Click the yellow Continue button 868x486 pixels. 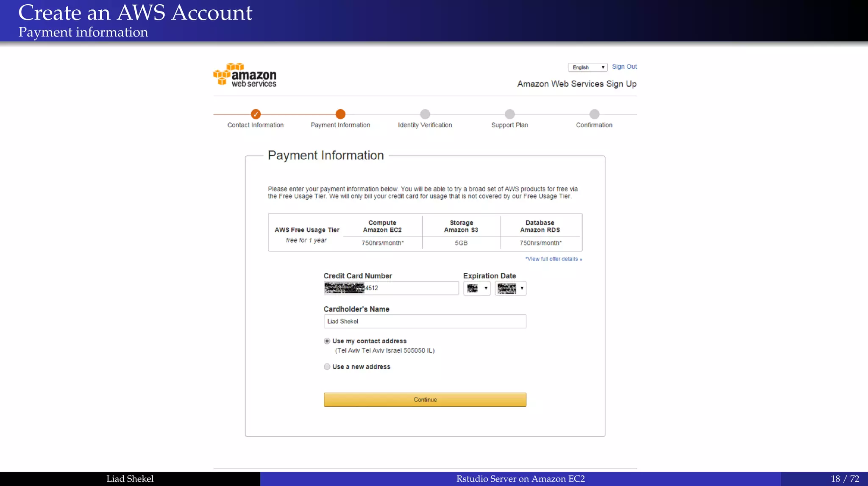(425, 400)
